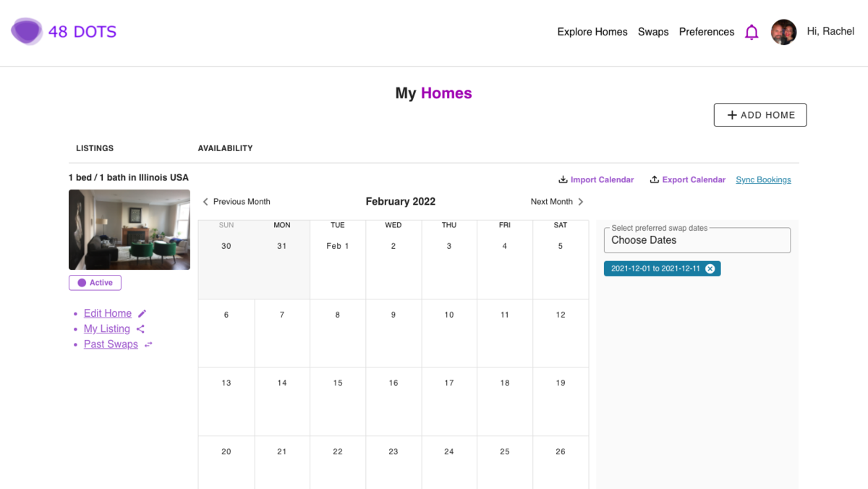Click the Import Calendar download icon
Image resolution: width=868 pixels, height=489 pixels.
coord(563,179)
